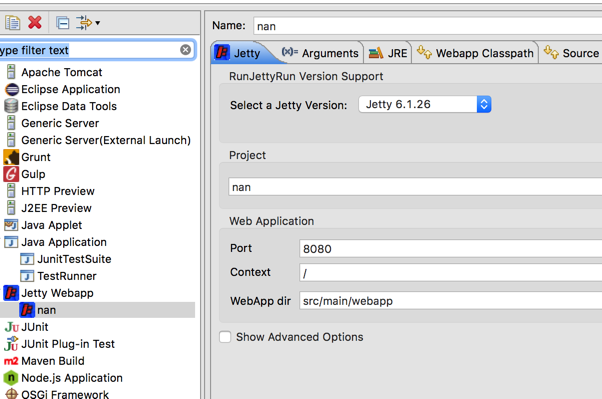
Task: Click the duplicate launch configuration icon
Action: pyautogui.click(x=12, y=23)
